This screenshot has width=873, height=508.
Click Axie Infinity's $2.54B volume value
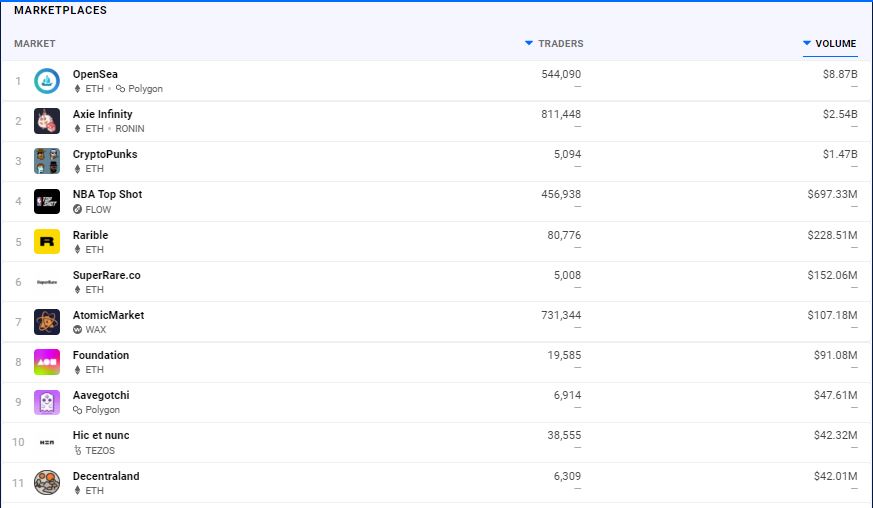point(840,114)
